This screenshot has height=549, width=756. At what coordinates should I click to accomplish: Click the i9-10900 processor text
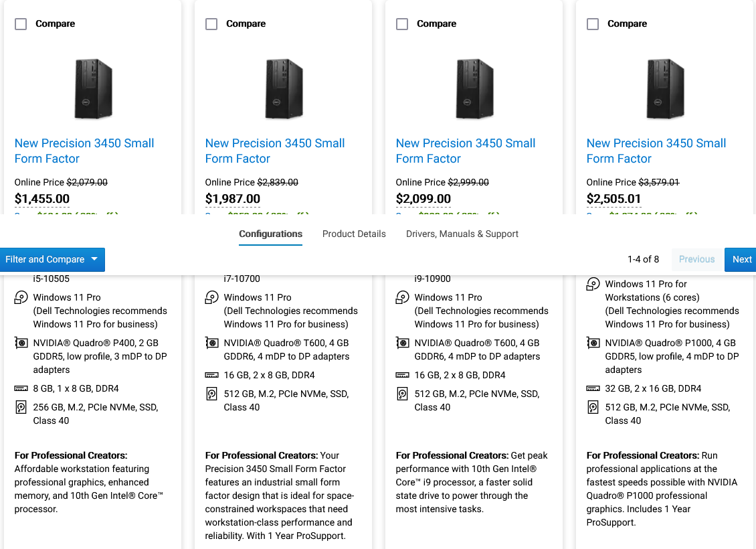point(432,279)
